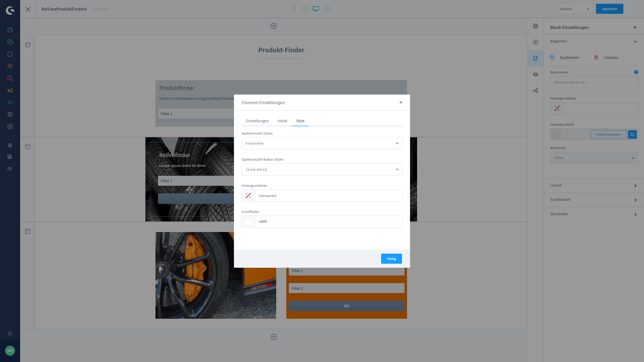The image size is (644, 362).
Task: Open add-blocks plus icon in right toolbar
Action: [536, 42]
